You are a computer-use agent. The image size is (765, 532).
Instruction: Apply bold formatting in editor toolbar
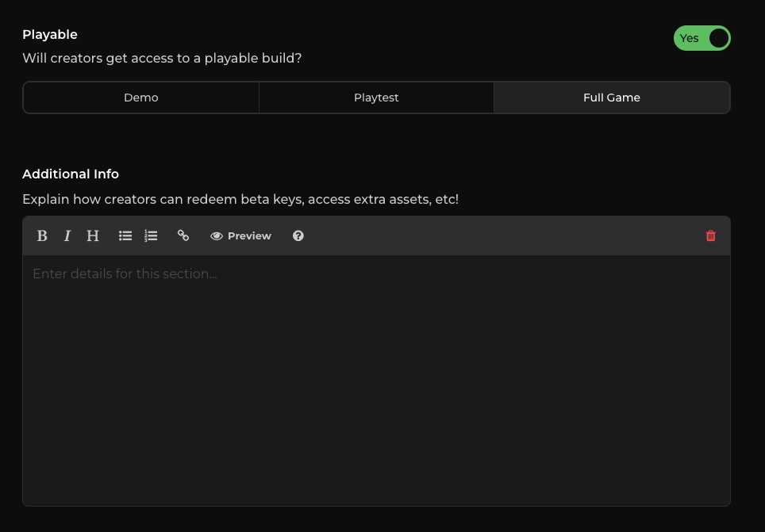click(42, 236)
